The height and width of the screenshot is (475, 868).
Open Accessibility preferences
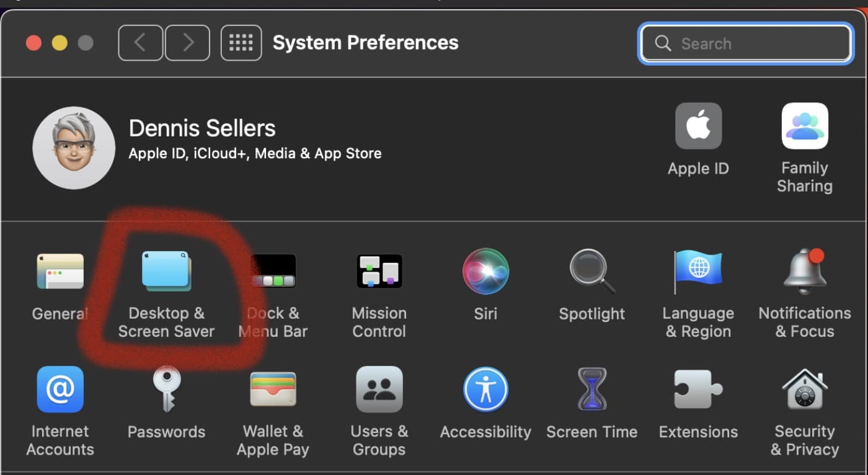click(485, 389)
